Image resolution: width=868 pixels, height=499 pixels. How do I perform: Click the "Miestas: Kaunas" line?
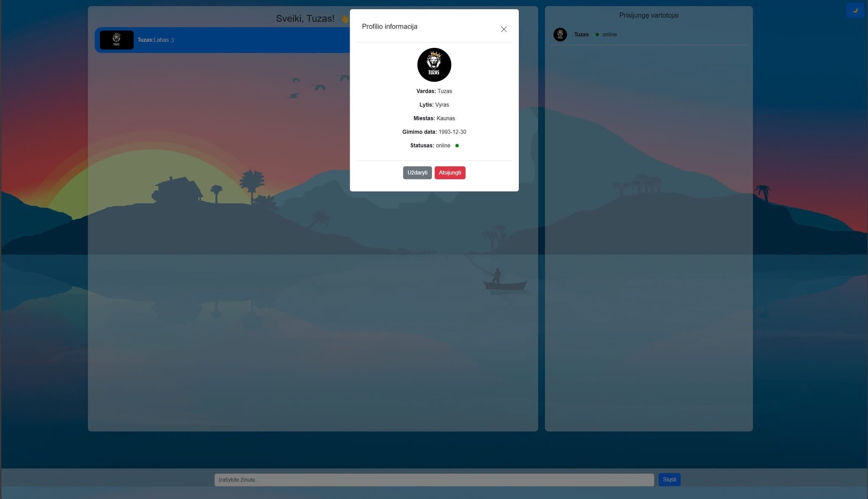(434, 119)
